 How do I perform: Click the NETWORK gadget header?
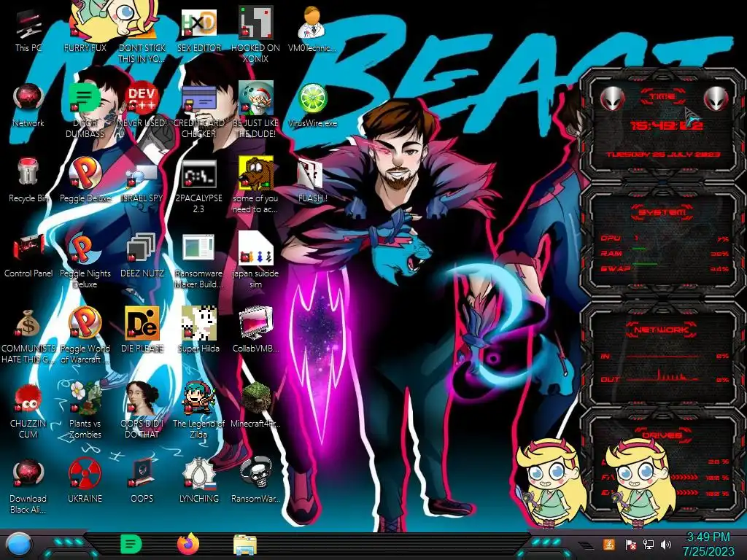[x=662, y=329]
